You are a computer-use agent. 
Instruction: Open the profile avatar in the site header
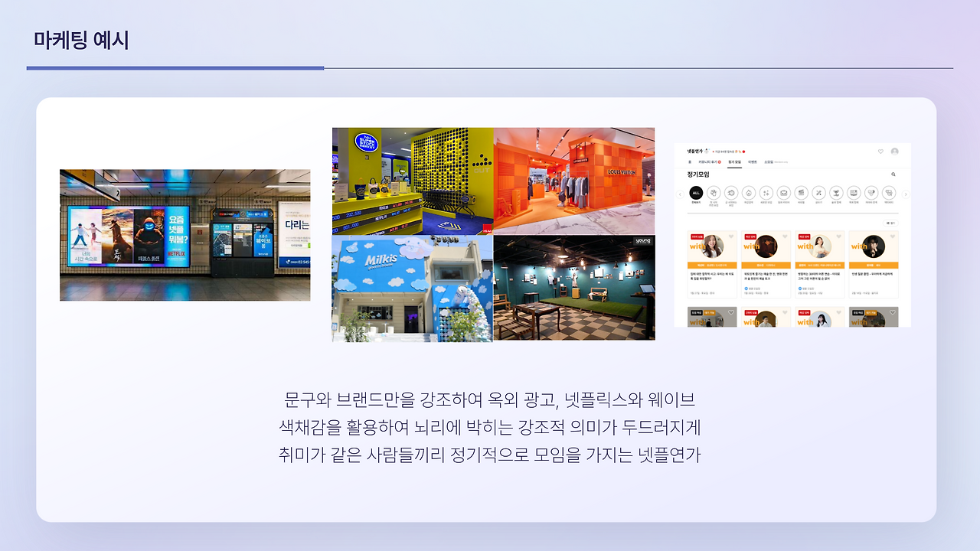coord(894,152)
